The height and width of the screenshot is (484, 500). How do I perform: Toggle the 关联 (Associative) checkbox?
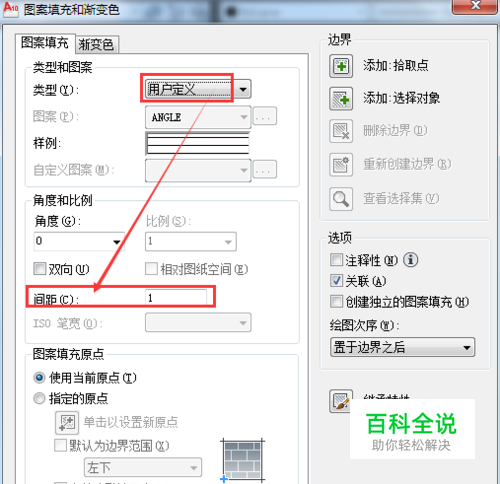coord(336,281)
